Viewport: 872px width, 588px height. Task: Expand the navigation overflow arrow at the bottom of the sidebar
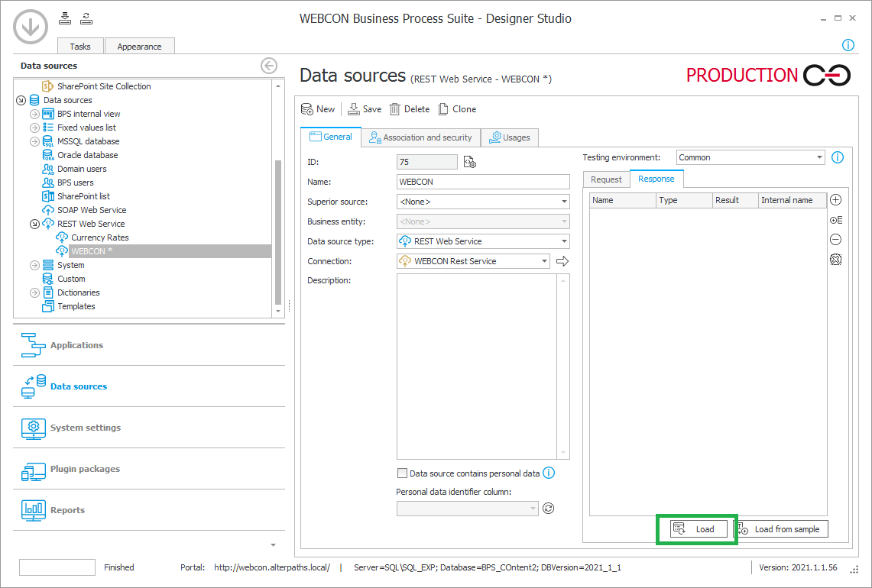click(x=273, y=545)
